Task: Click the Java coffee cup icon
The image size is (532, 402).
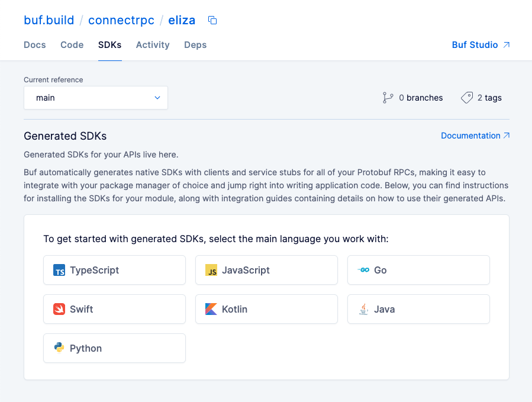Action: click(363, 309)
